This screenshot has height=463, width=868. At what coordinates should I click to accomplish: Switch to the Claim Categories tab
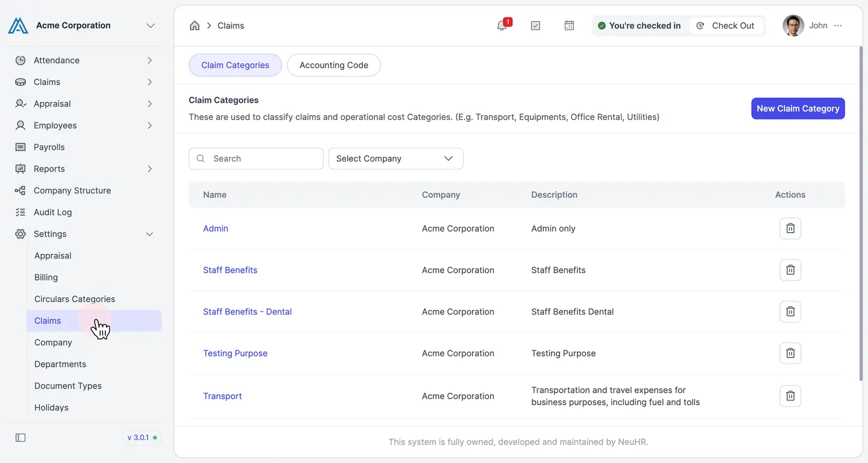[235, 65]
